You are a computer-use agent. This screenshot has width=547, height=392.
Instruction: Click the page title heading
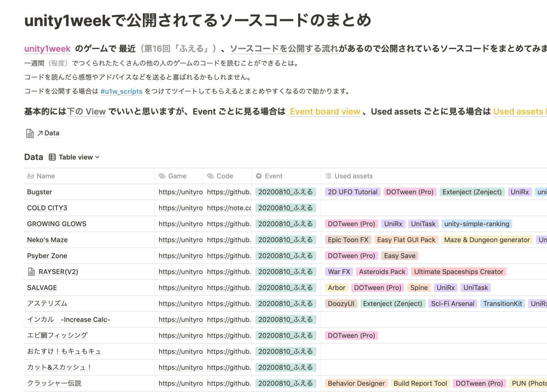pos(198,20)
